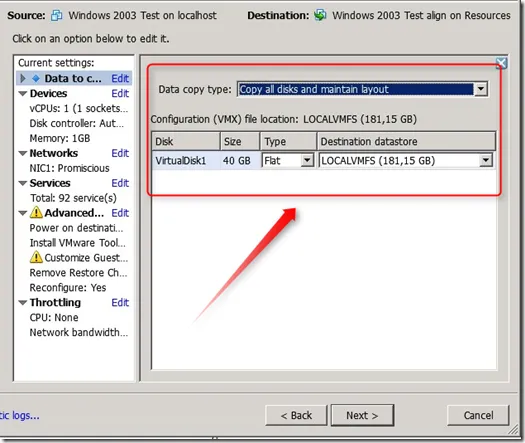The image size is (525, 443).
Task: Edit the Throttling settings
Action: (120, 302)
